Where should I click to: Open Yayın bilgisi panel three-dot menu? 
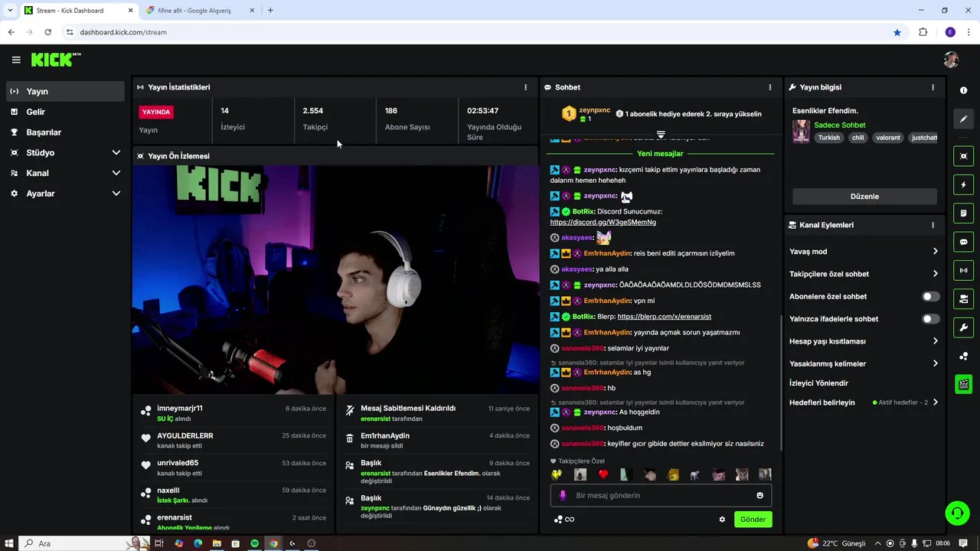tap(933, 87)
